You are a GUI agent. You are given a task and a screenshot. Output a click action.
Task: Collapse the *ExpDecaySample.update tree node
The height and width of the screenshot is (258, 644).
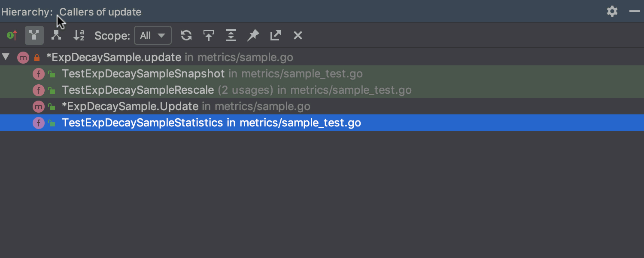(6, 57)
